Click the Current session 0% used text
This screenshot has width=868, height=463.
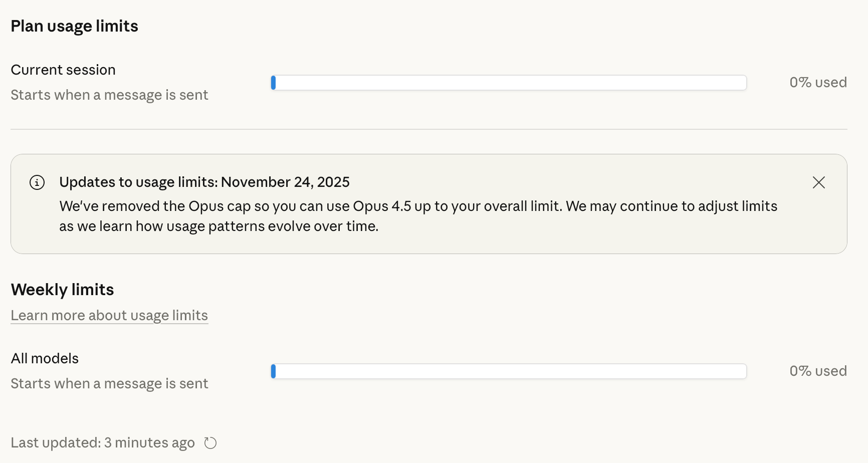point(818,82)
